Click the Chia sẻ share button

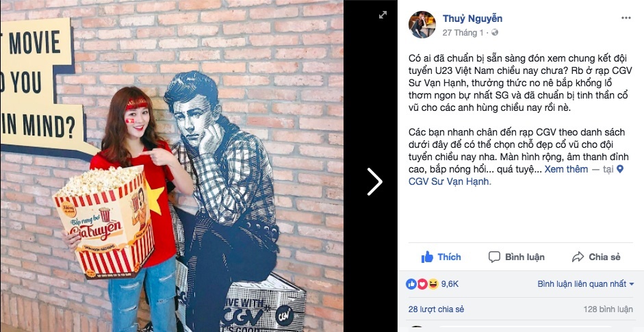pyautogui.click(x=596, y=257)
